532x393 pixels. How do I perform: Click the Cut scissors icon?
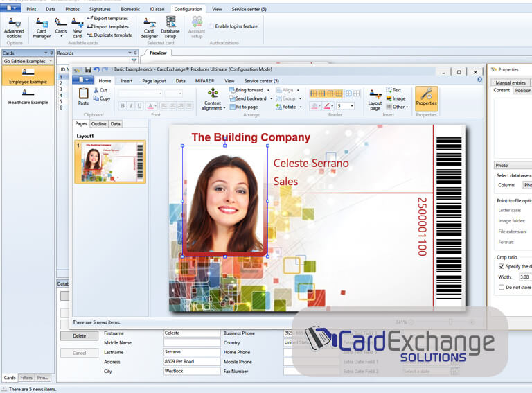tap(96, 90)
